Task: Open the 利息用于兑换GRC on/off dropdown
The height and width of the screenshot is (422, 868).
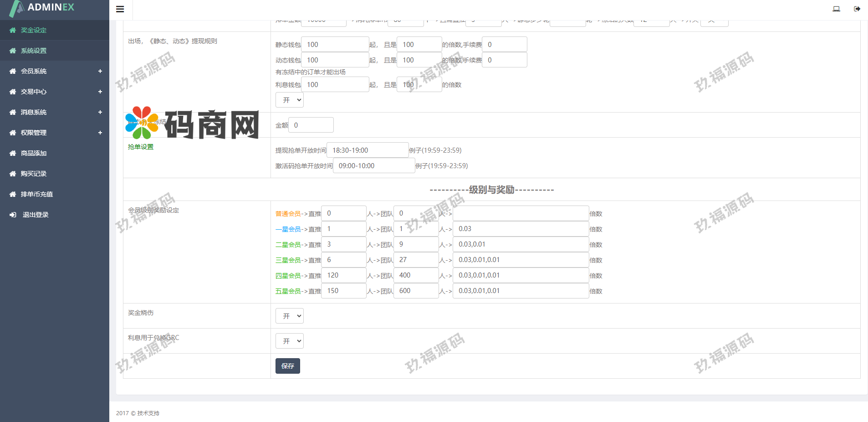Action: [x=289, y=341]
